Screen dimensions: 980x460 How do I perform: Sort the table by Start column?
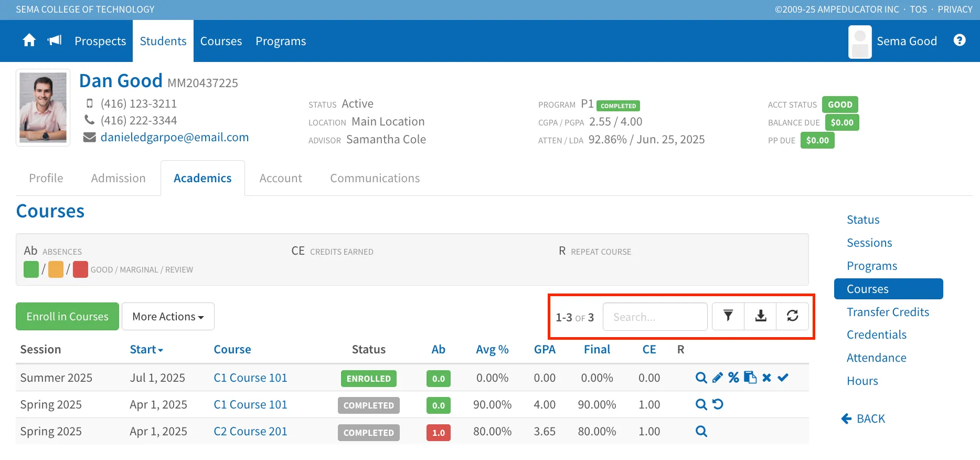(146, 349)
